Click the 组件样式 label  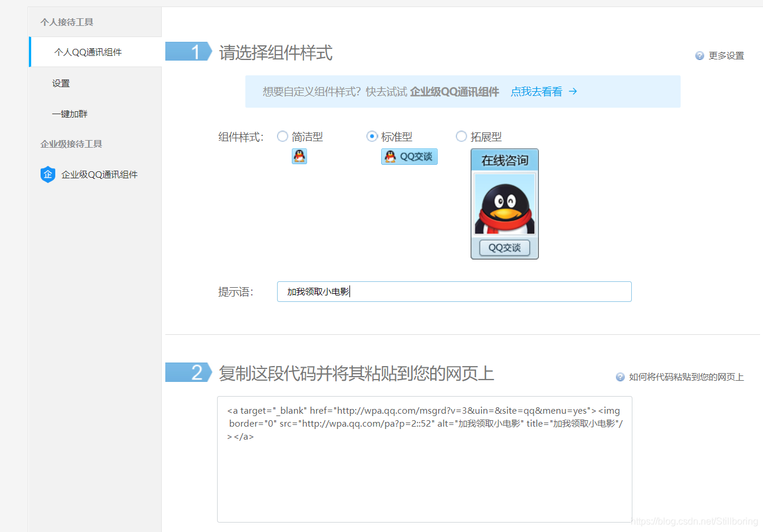(x=241, y=137)
